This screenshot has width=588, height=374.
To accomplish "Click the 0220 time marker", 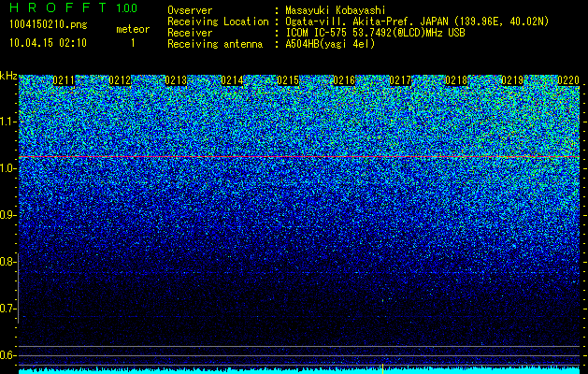I will click(x=568, y=80).
